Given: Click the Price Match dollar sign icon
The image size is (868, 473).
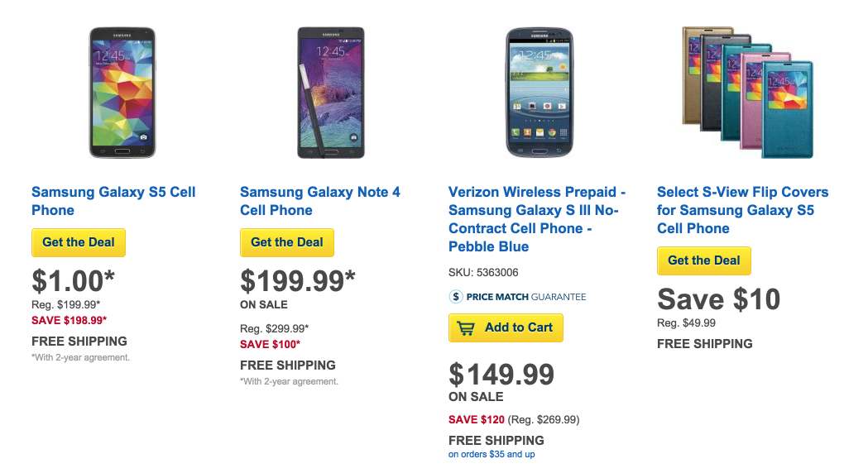Looking at the screenshot, I should [456, 297].
